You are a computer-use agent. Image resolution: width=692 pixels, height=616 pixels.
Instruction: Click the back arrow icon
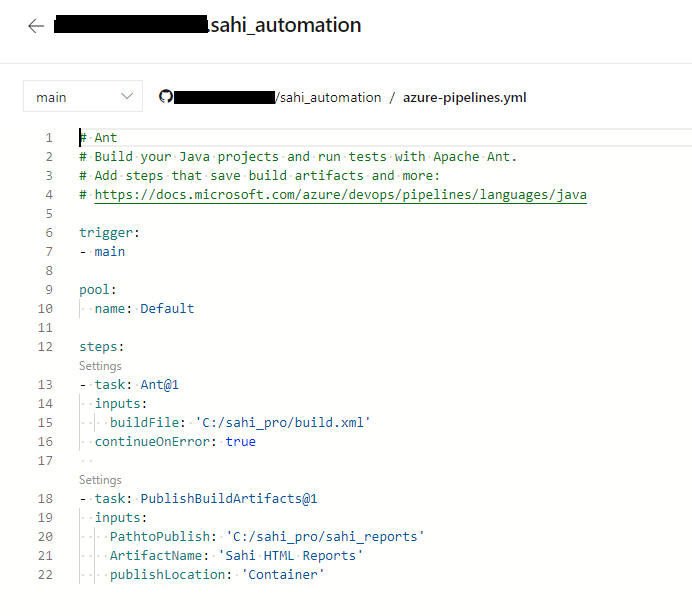coord(36,26)
